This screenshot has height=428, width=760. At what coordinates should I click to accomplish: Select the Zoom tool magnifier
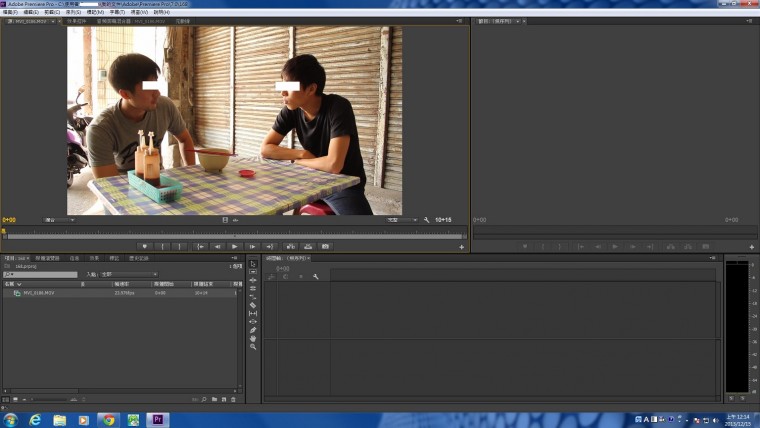pos(253,347)
